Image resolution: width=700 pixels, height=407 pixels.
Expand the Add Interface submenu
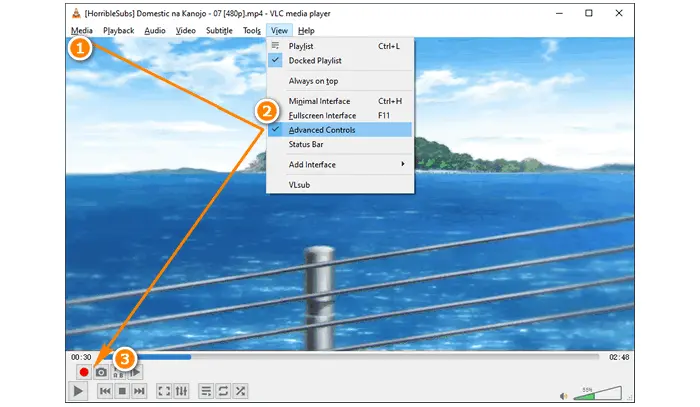click(x=340, y=164)
